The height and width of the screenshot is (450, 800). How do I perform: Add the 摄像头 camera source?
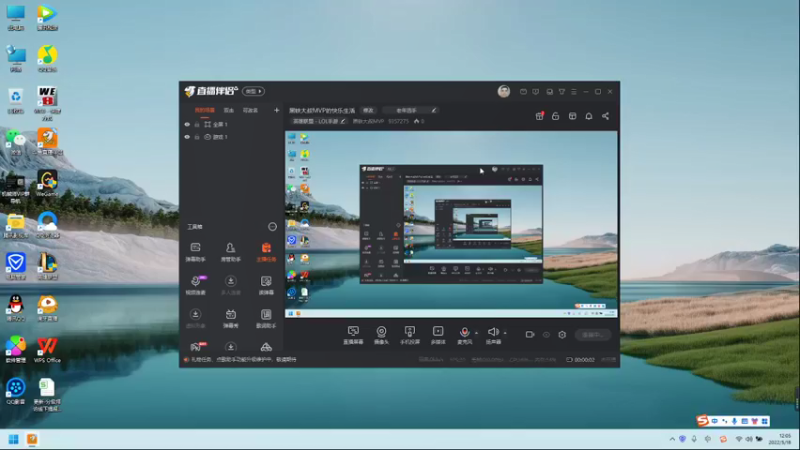[x=381, y=335]
